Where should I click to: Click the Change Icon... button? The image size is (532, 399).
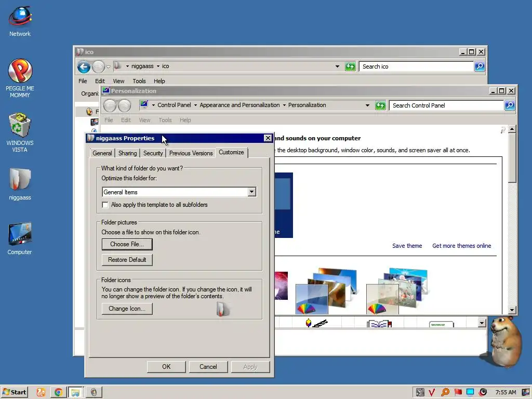(x=127, y=309)
